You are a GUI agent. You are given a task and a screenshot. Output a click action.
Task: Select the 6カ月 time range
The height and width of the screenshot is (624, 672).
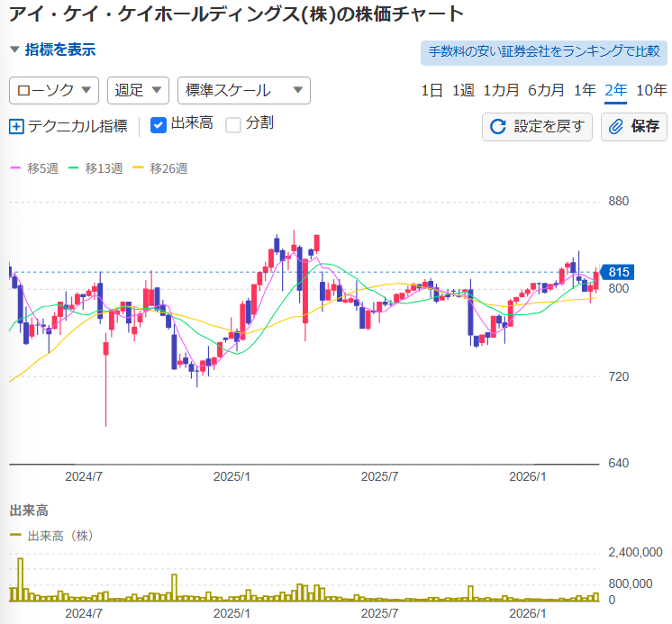[x=546, y=90]
